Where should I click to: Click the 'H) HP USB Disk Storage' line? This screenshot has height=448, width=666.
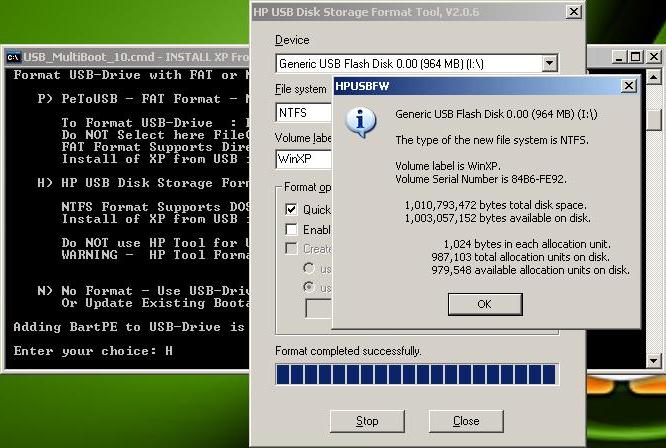coord(143,183)
